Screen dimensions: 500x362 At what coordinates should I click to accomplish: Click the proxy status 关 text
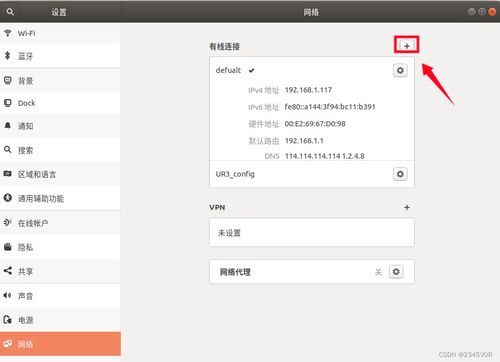pos(378,272)
